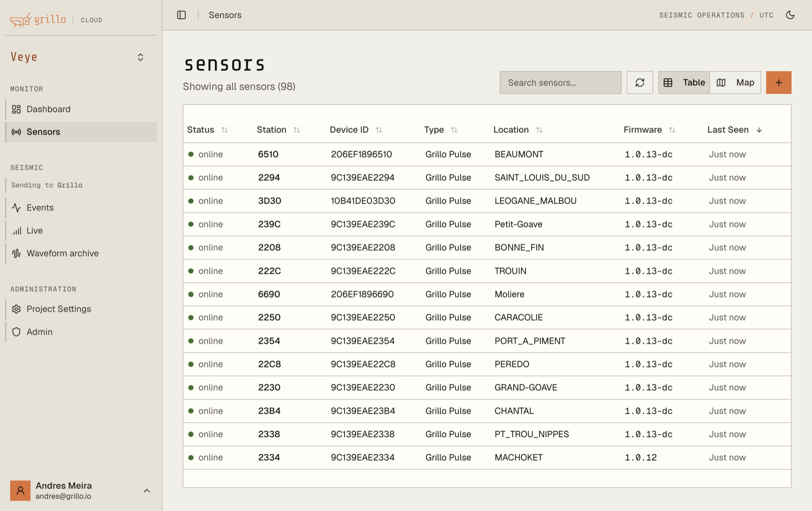Click Sensors breadcrumb in top bar

(x=225, y=15)
